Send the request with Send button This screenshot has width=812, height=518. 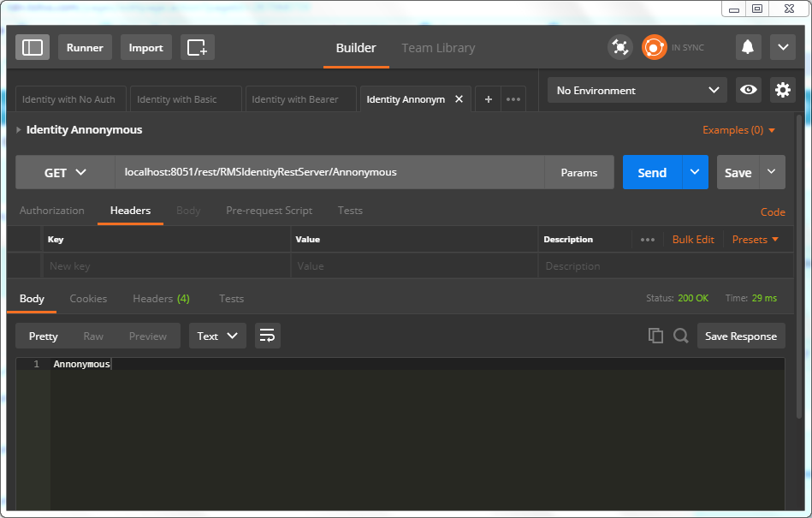(x=653, y=172)
